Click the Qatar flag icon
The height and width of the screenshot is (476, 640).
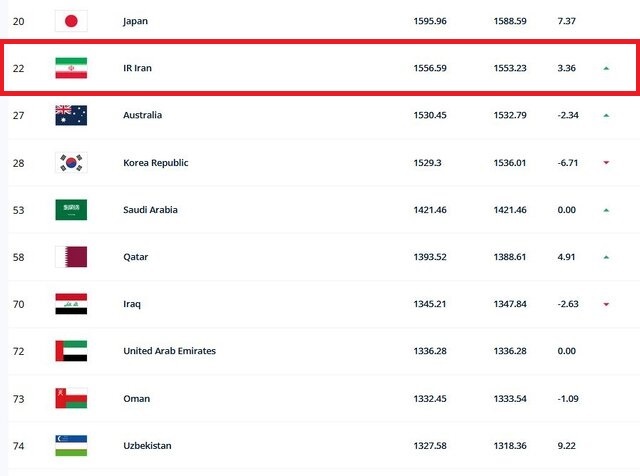pyautogui.click(x=71, y=257)
